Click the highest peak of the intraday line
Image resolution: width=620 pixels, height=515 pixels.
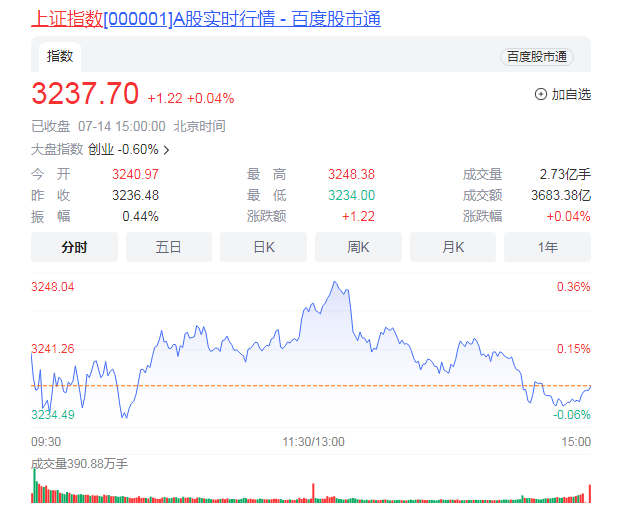click(335, 283)
